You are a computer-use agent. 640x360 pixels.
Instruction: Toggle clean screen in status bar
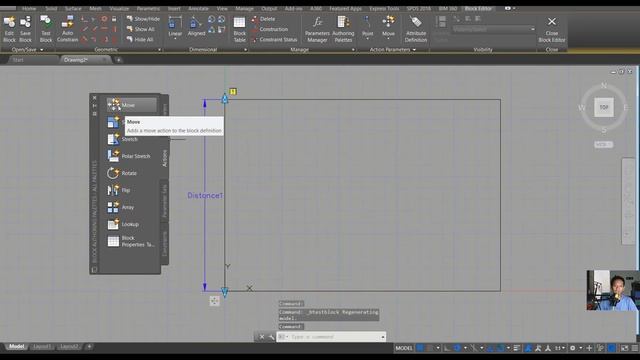pyautogui.click(x=624, y=348)
